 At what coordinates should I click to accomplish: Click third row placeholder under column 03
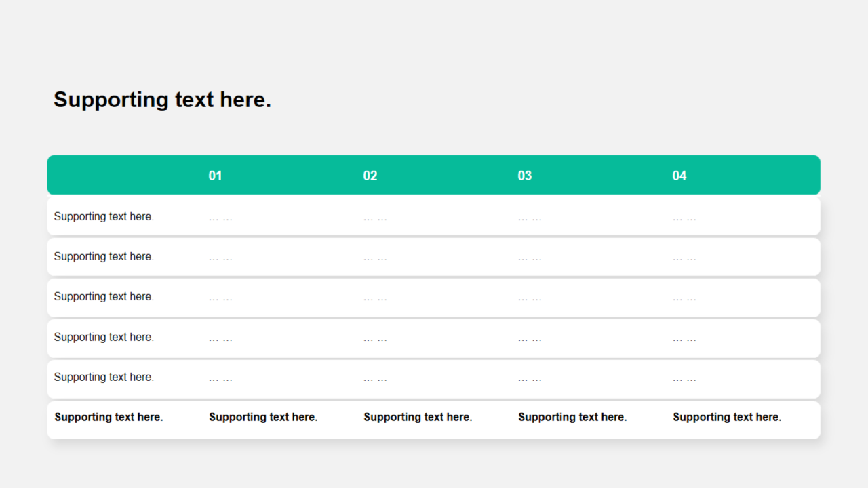530,298
